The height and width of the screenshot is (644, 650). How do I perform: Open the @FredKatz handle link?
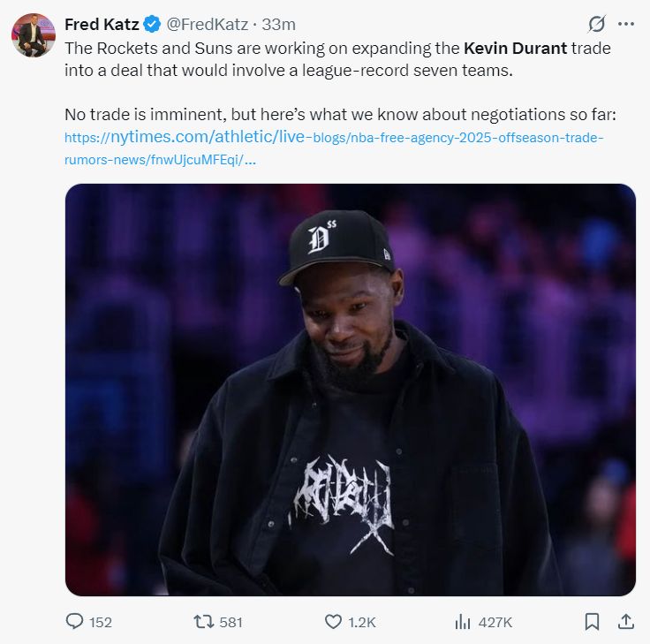tap(202, 24)
